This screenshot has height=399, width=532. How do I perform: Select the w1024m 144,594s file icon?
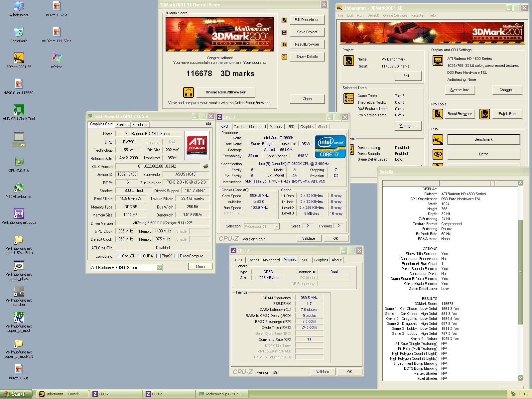tap(57, 35)
